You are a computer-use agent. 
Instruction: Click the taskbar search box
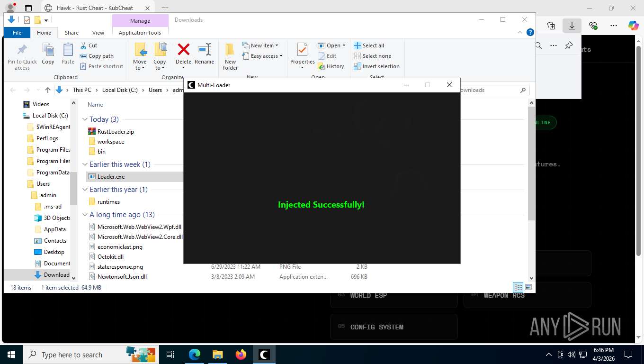pos(91,355)
